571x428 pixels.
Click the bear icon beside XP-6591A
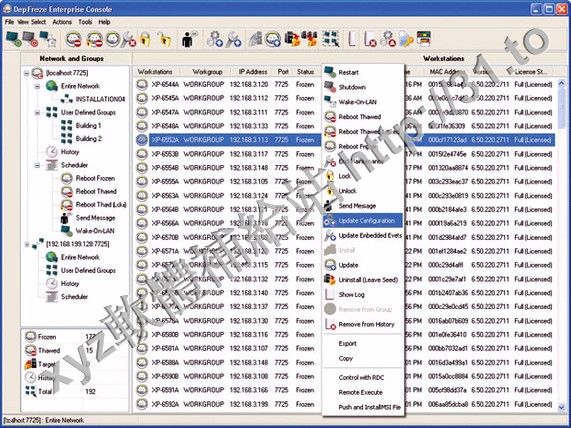142,390
